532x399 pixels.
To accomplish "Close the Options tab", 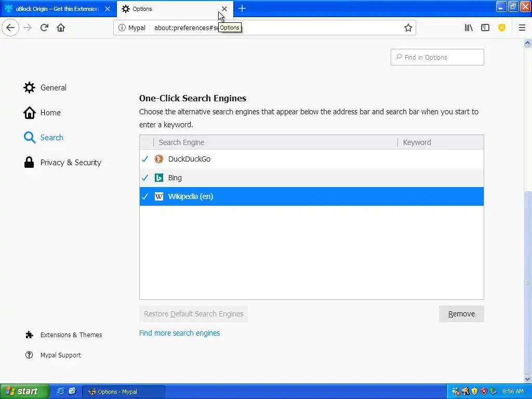I will point(224,9).
